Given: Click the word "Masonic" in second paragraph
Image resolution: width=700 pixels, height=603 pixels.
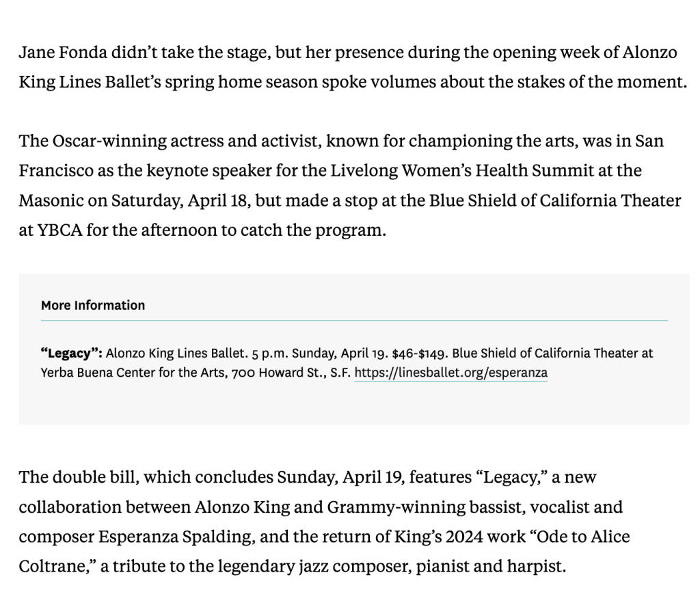Looking at the screenshot, I should (x=49, y=201).
